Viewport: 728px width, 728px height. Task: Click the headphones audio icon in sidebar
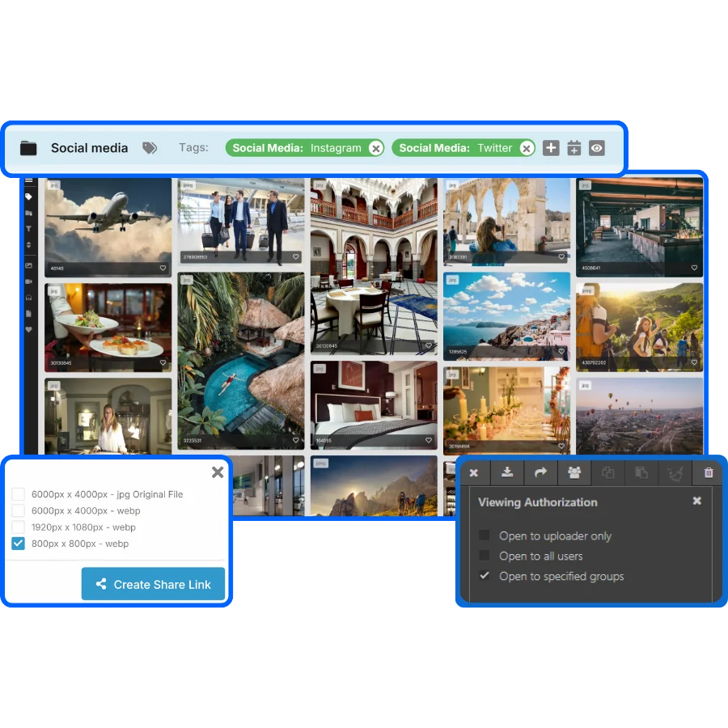click(x=29, y=298)
